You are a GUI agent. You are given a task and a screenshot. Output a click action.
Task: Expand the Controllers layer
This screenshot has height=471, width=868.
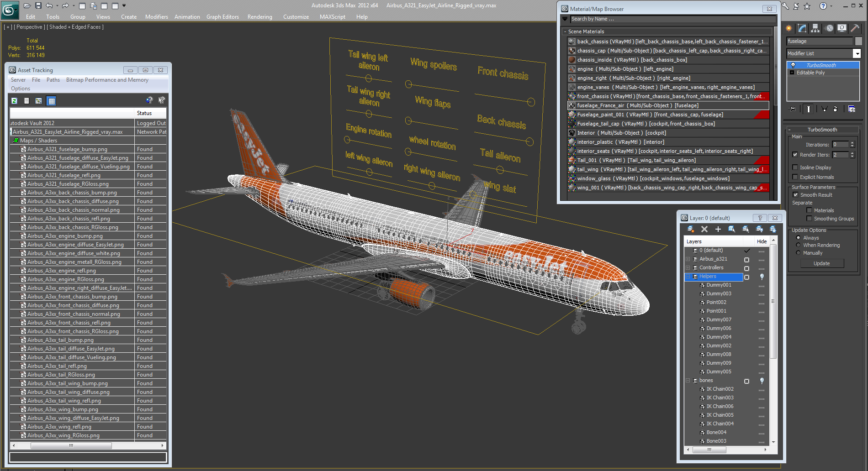(x=688, y=267)
